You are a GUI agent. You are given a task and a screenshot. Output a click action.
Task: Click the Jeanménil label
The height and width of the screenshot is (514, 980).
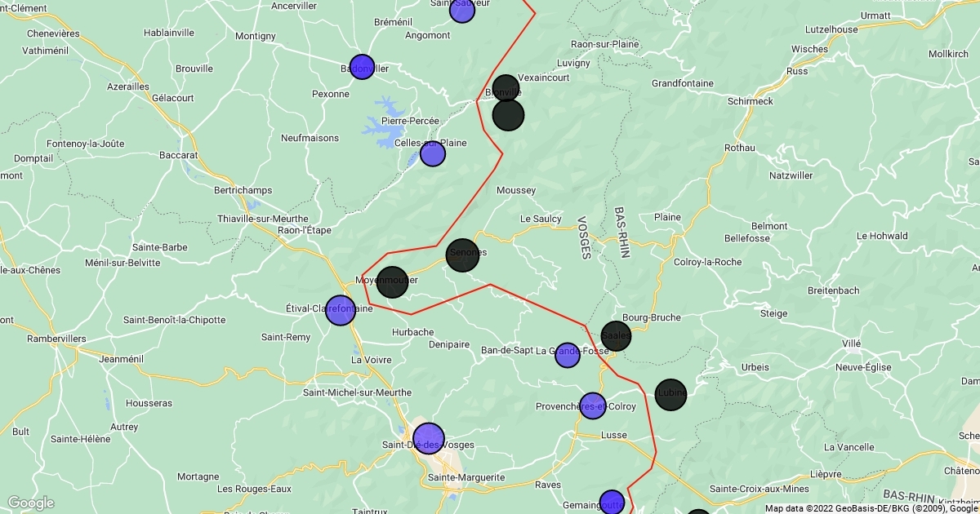click(121, 358)
